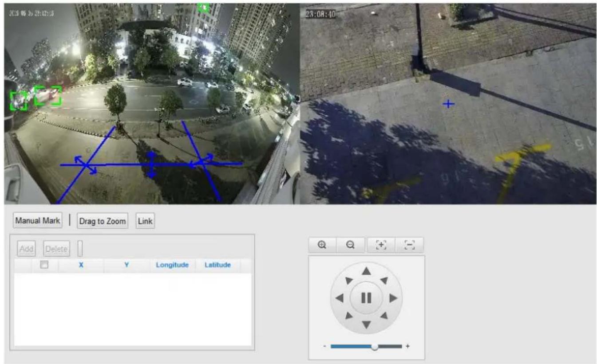This screenshot has height=364, width=597.
Task: Click the focus far bracket-minus icon
Action: coord(409,245)
